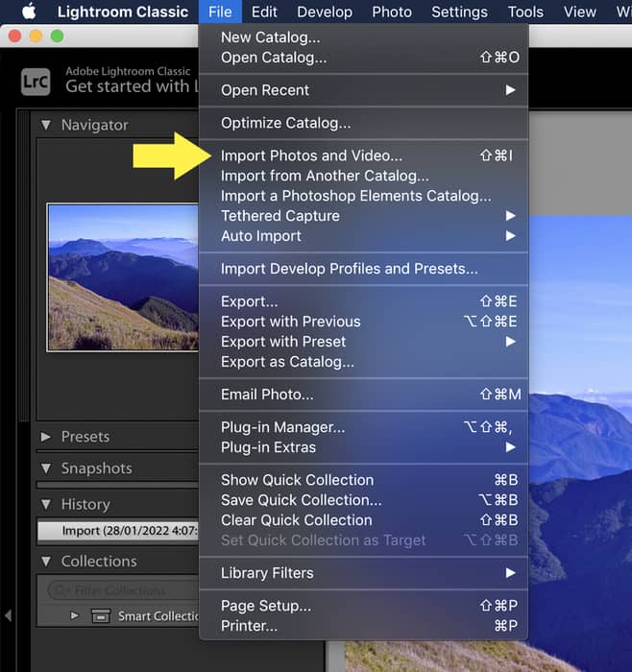Collapse the left panel with edge arrow
The width and height of the screenshot is (632, 672).
[x=8, y=616]
